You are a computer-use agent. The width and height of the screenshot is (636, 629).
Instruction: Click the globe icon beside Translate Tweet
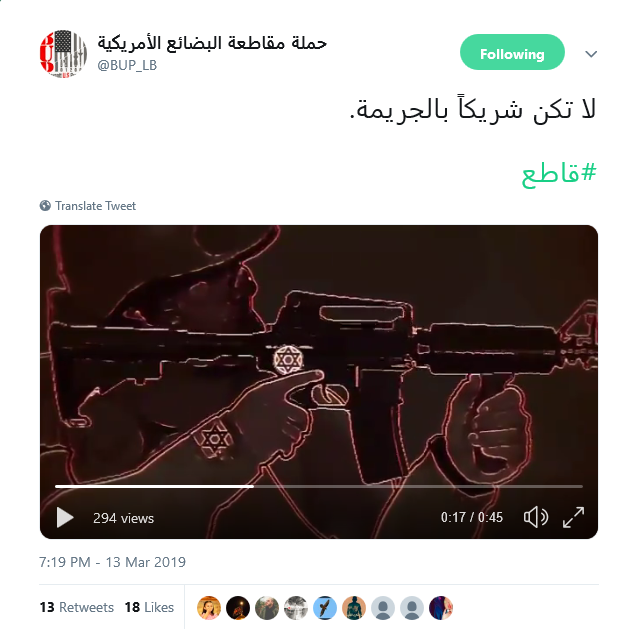coord(45,206)
